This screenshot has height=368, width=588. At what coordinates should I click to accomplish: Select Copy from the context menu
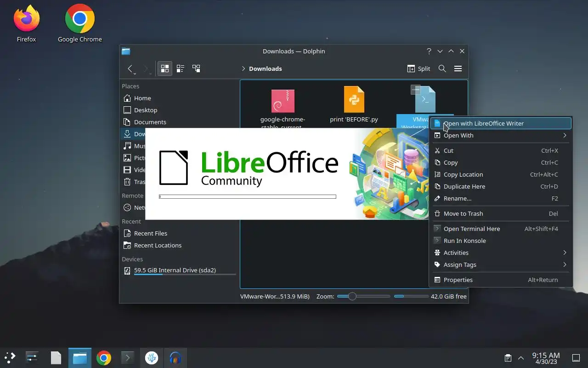[501, 162]
